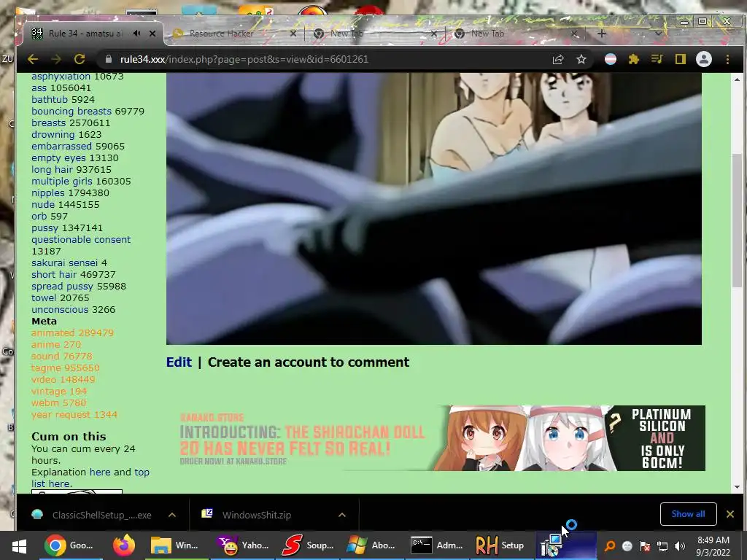The image size is (747, 560).
Task: Open Resource Hacker Setup taskbar item
Action: pos(500,545)
